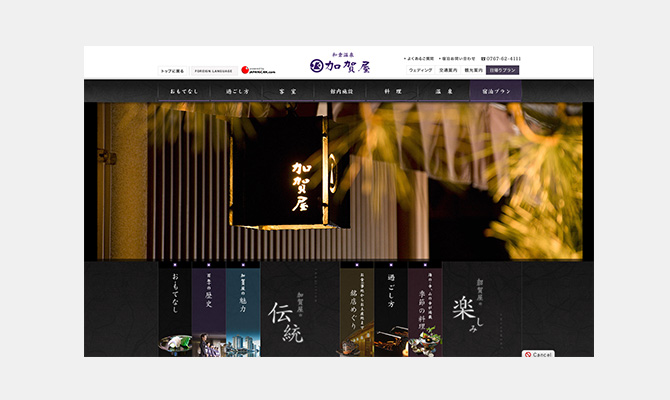Screen dimensions: 670x400
Task: Open the 宿泊お問い合わせ link
Action: click(x=457, y=59)
